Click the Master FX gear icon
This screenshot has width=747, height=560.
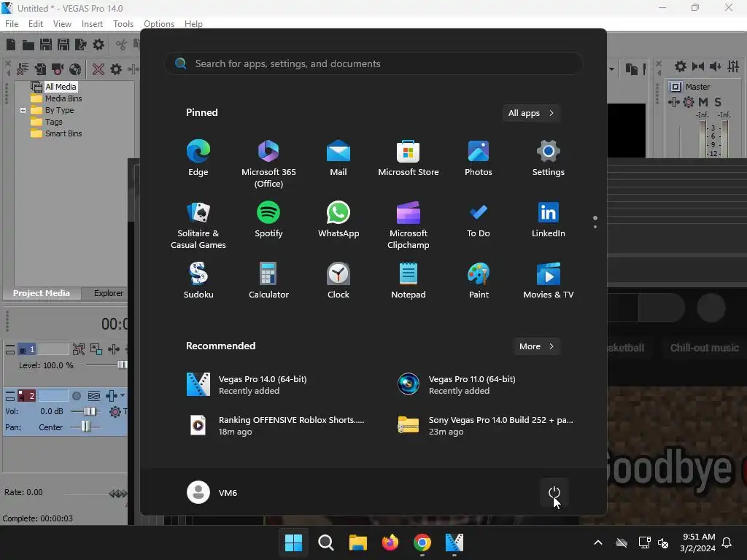coord(689,102)
